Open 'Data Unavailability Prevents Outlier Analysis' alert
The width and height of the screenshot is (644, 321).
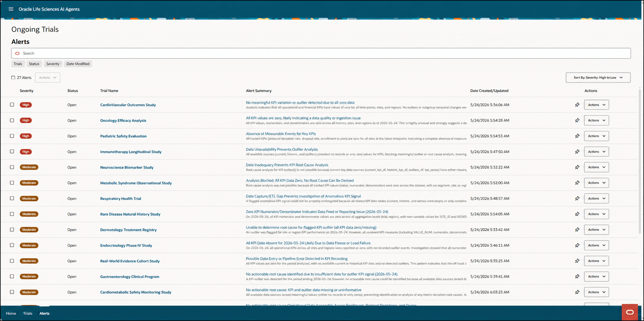(282, 149)
